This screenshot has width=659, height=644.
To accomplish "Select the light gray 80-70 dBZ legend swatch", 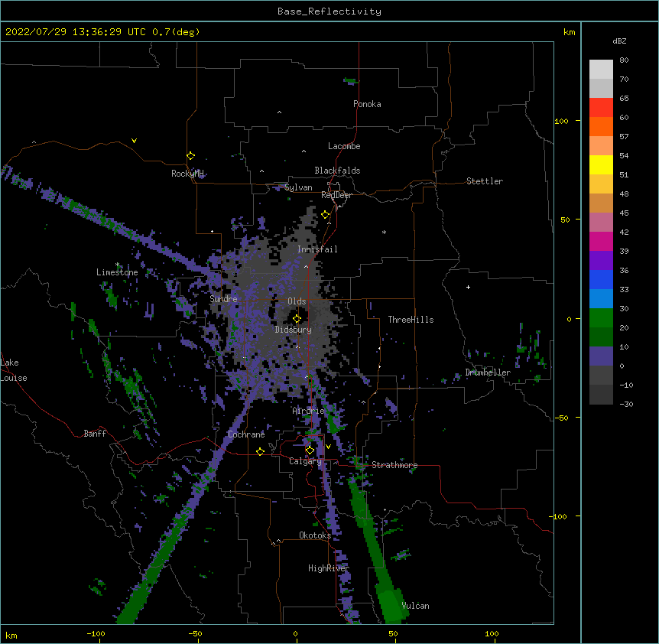I will pos(601,70).
